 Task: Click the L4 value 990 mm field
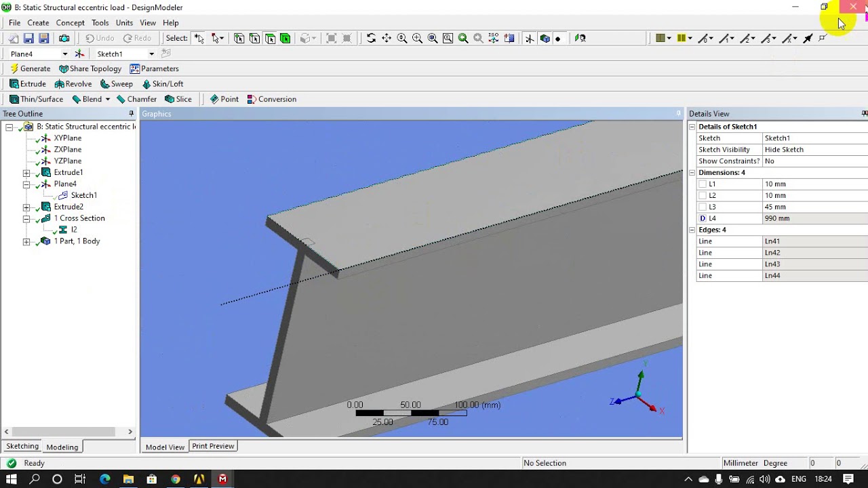[x=814, y=218]
